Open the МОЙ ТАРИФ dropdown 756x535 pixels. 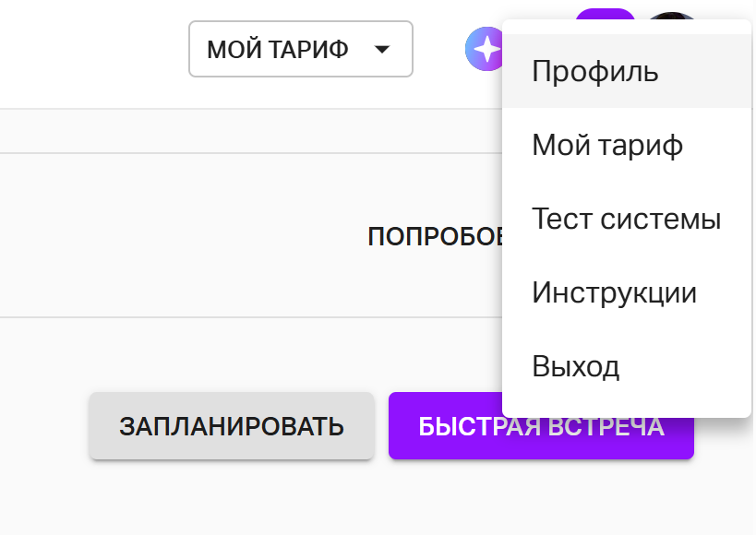click(x=300, y=49)
